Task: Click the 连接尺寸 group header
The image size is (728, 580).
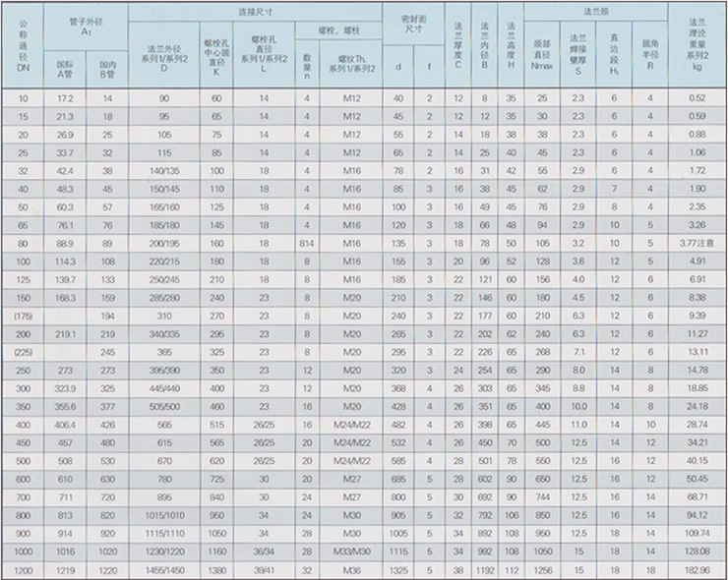Action: (258, 9)
